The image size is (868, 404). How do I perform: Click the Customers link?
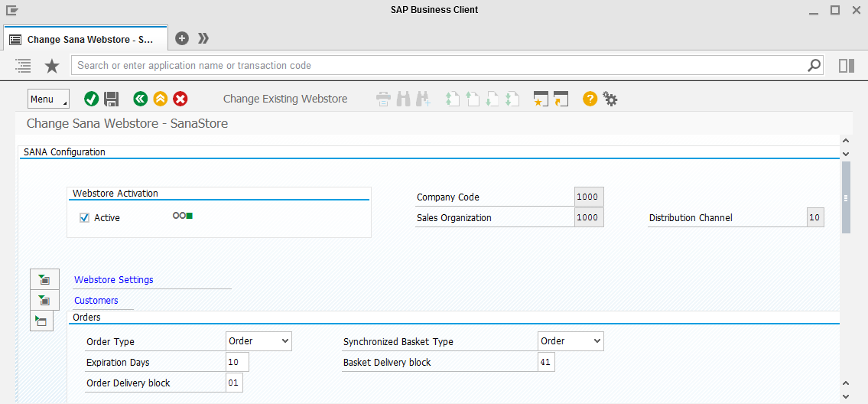(96, 301)
